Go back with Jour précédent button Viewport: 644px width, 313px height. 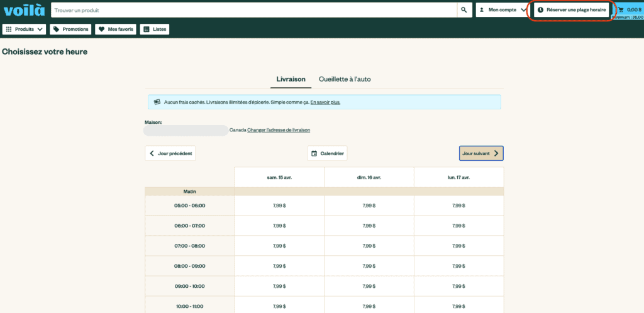click(170, 153)
